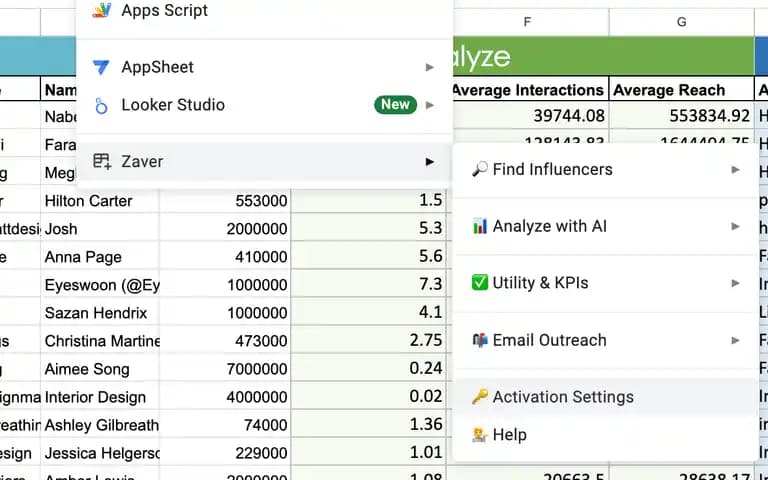Select Utility & KPIs option
Image resolution: width=768 pixels, height=480 pixels.
coord(605,283)
